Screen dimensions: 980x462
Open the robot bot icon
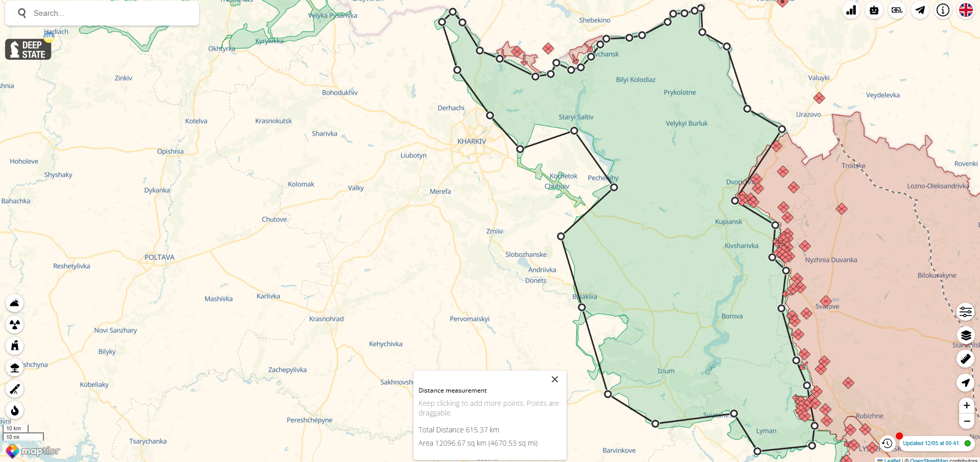[x=874, y=10]
